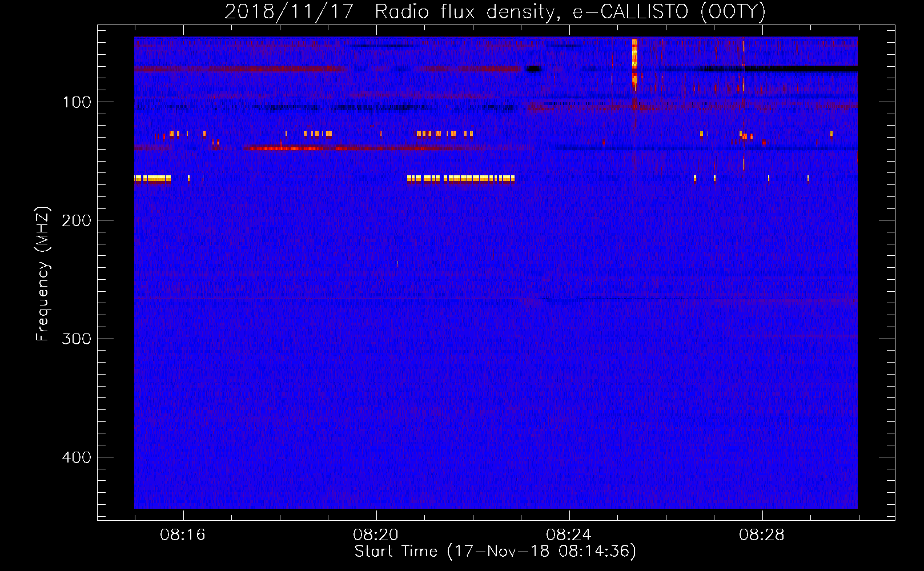Click the 100 frequency tick label
924x571 pixels.
pos(77,102)
